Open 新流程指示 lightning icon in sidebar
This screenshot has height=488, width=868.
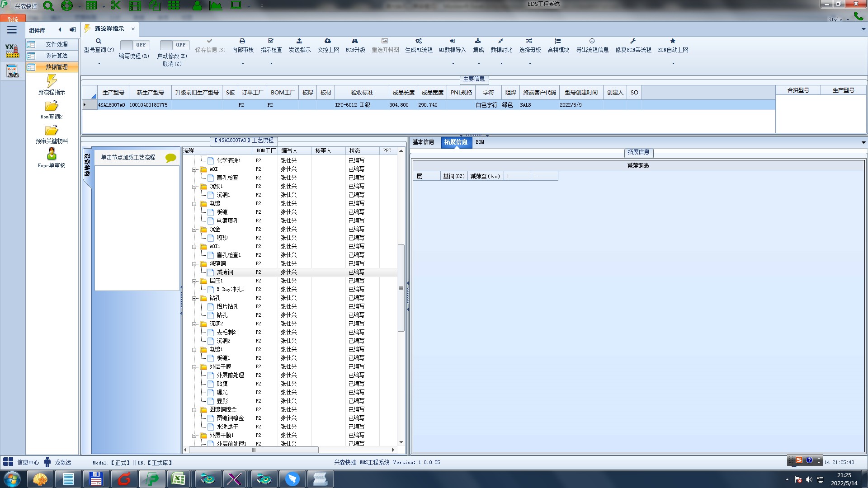coord(52,81)
